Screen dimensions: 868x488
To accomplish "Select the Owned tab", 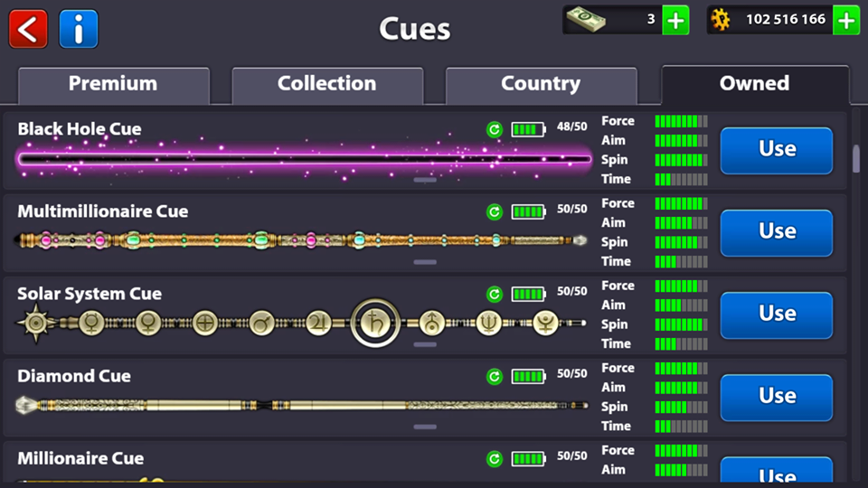I will click(x=755, y=85).
